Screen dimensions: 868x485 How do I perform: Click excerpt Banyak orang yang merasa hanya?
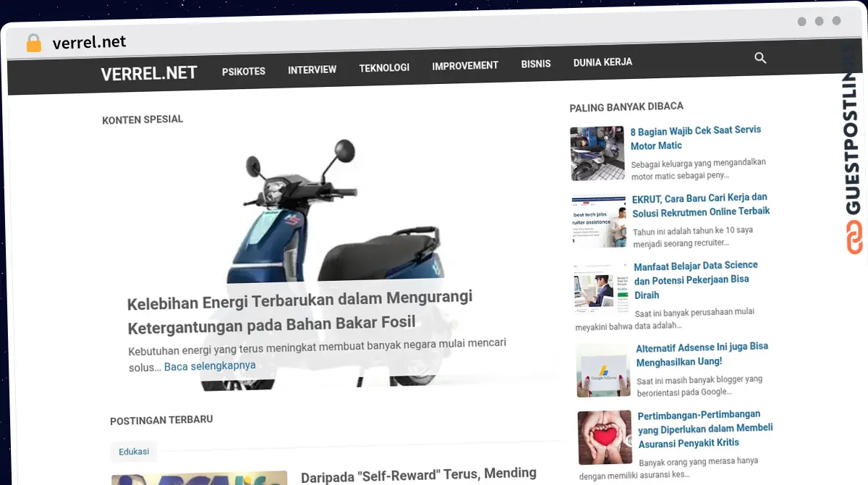coord(669,468)
